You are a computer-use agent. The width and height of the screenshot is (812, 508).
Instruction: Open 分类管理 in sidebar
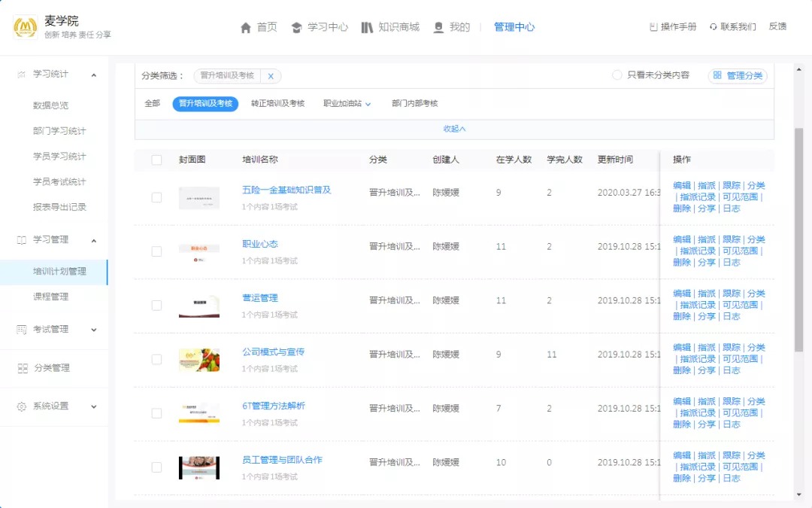(51, 368)
